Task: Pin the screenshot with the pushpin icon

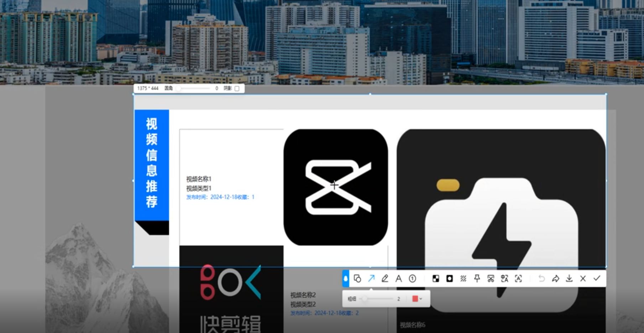Action: pos(477,279)
